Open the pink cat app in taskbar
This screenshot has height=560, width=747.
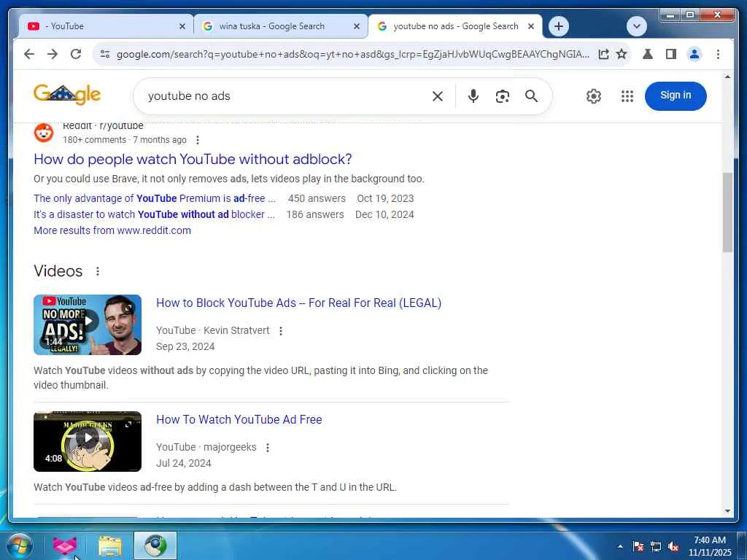point(64,545)
